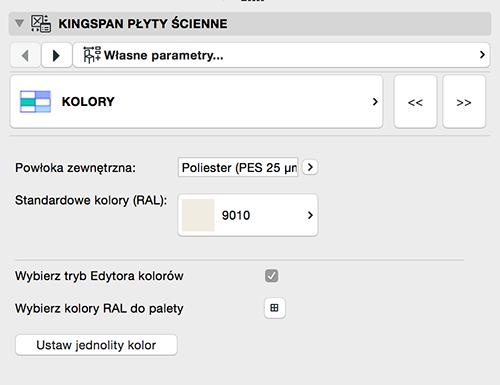This screenshot has width=500, height=385.
Task: Select the KINGSPAN PŁYTY ŚCIENNE header title
Action: click(x=143, y=24)
